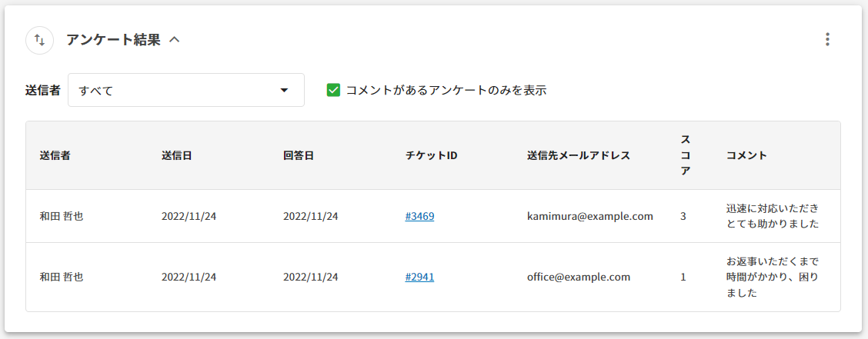Sort by the 送信日 column header
Image resolution: width=868 pixels, height=339 pixels.
click(x=176, y=155)
